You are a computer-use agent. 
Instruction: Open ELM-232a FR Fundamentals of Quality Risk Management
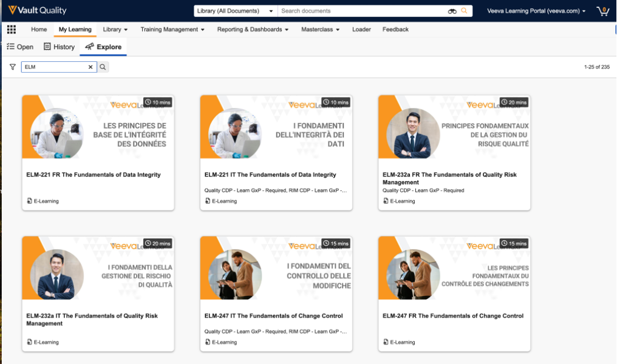pyautogui.click(x=450, y=178)
